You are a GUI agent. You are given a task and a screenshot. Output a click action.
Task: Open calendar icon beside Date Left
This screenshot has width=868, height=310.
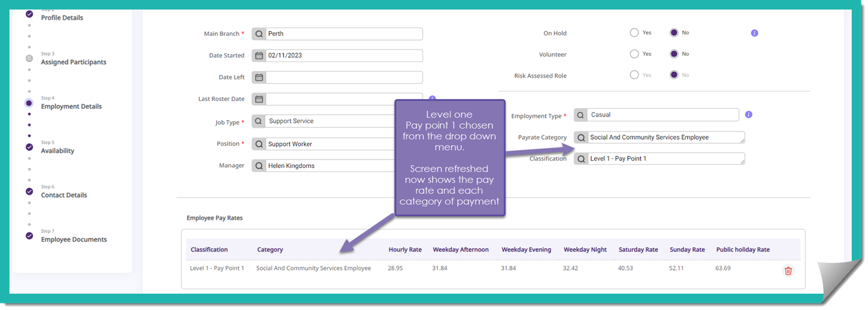[259, 78]
